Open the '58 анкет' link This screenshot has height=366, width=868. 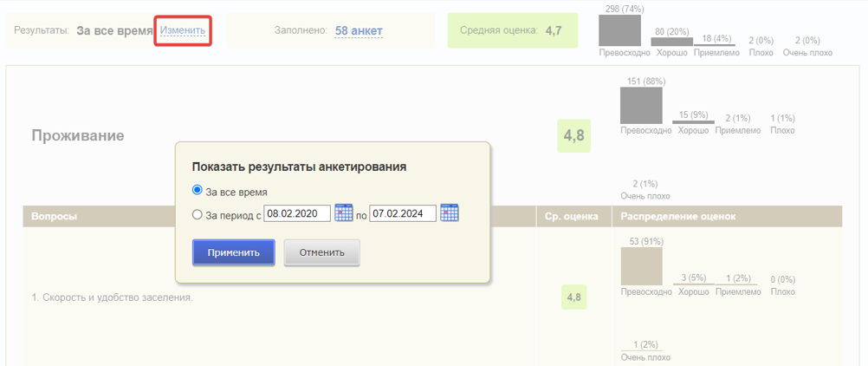point(359,30)
